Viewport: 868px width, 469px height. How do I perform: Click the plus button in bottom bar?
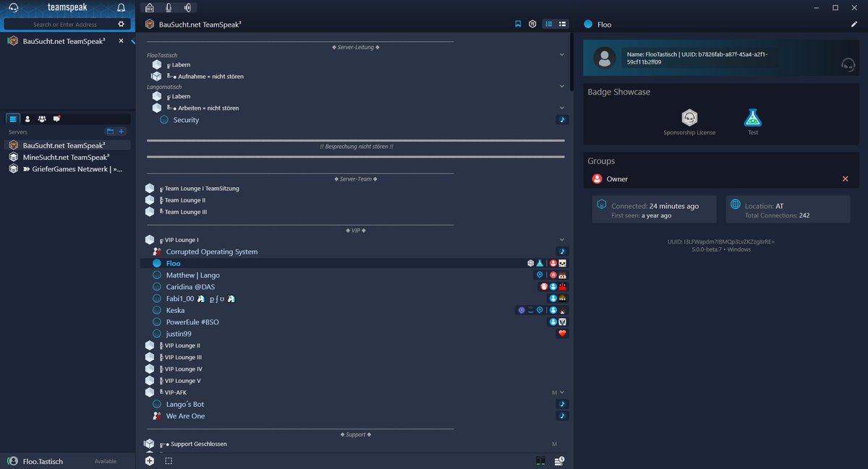pos(149,460)
